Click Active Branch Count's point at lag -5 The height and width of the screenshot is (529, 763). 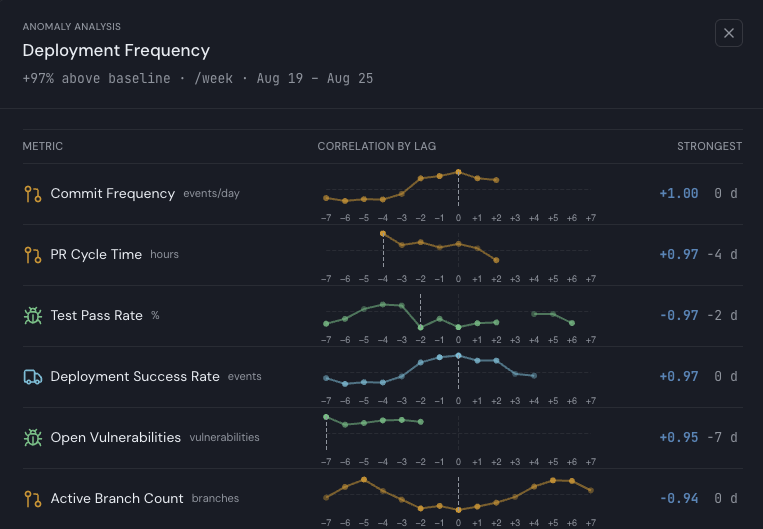point(364,480)
